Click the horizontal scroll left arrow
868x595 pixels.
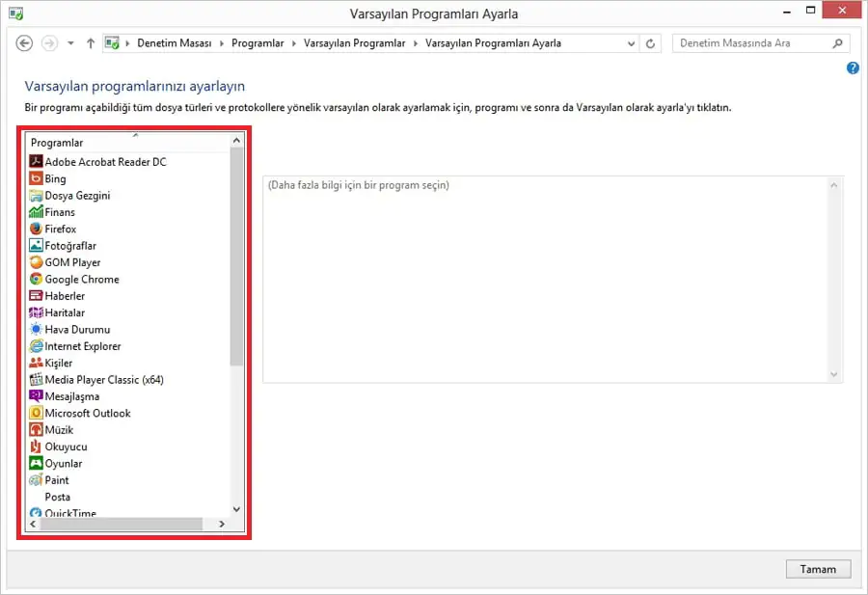click(33, 525)
